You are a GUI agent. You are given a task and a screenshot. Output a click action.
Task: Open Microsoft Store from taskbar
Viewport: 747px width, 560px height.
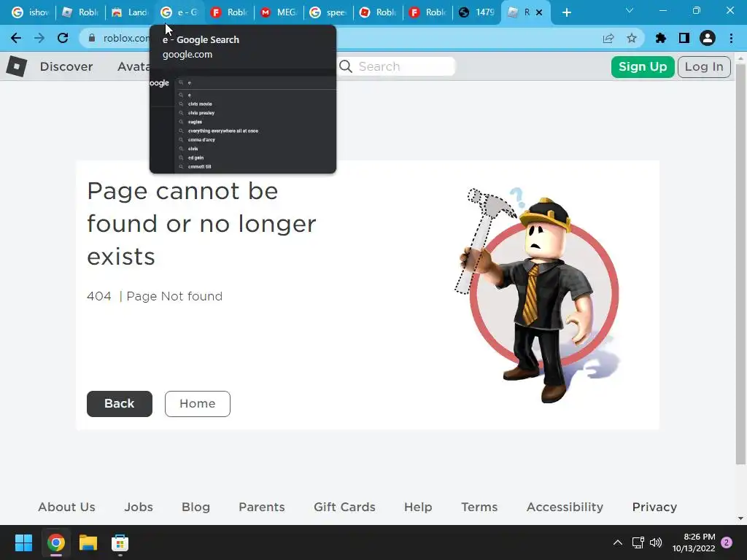tap(120, 542)
